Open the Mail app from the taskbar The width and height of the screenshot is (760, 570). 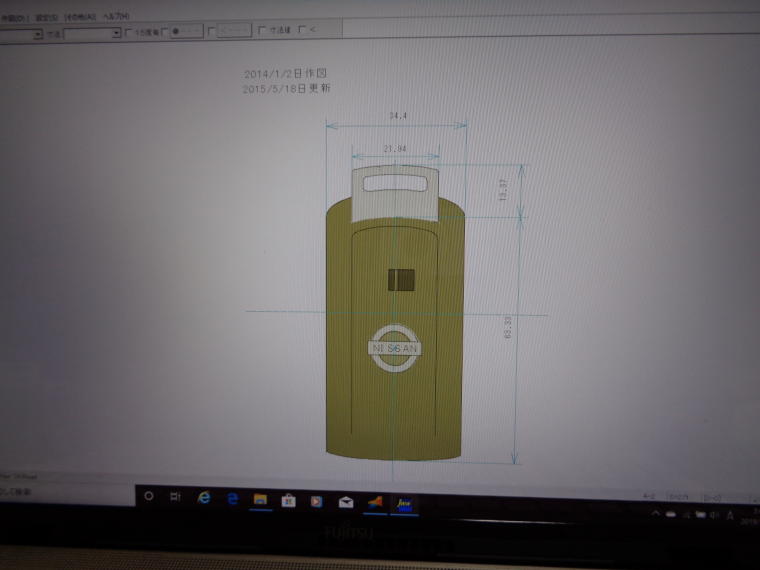click(346, 502)
